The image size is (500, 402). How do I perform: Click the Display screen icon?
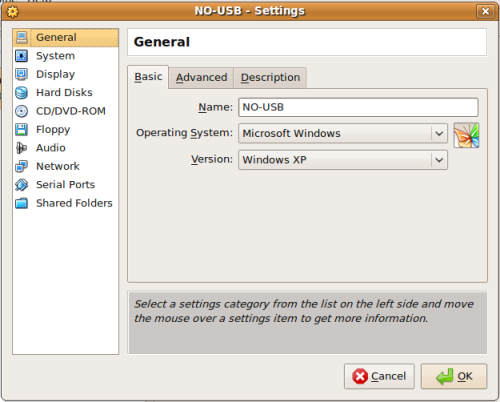[22, 74]
